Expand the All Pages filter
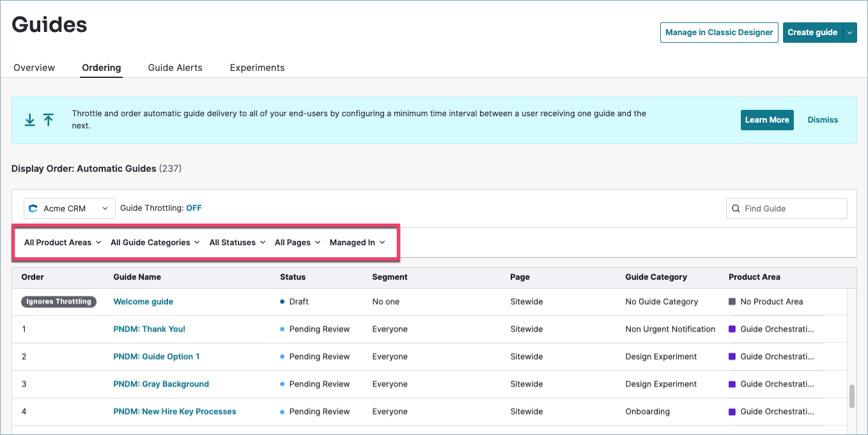868x435 pixels. coord(297,242)
